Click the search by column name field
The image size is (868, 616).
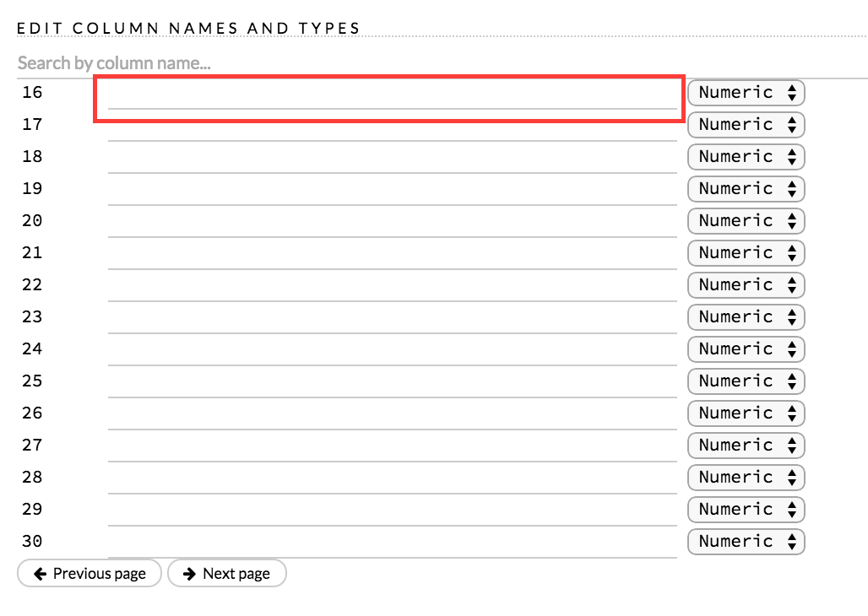pyautogui.click(x=338, y=62)
